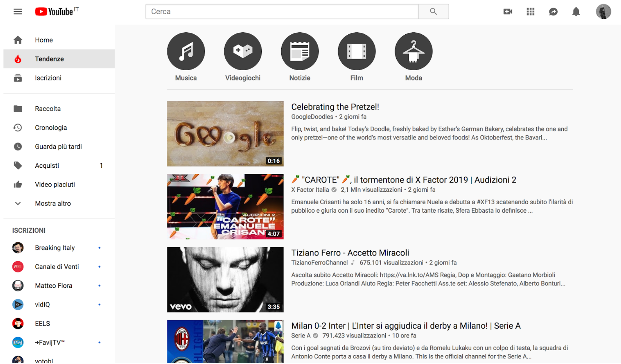This screenshot has height=364, width=621.
Task: Select the Musica category icon
Action: 186,51
